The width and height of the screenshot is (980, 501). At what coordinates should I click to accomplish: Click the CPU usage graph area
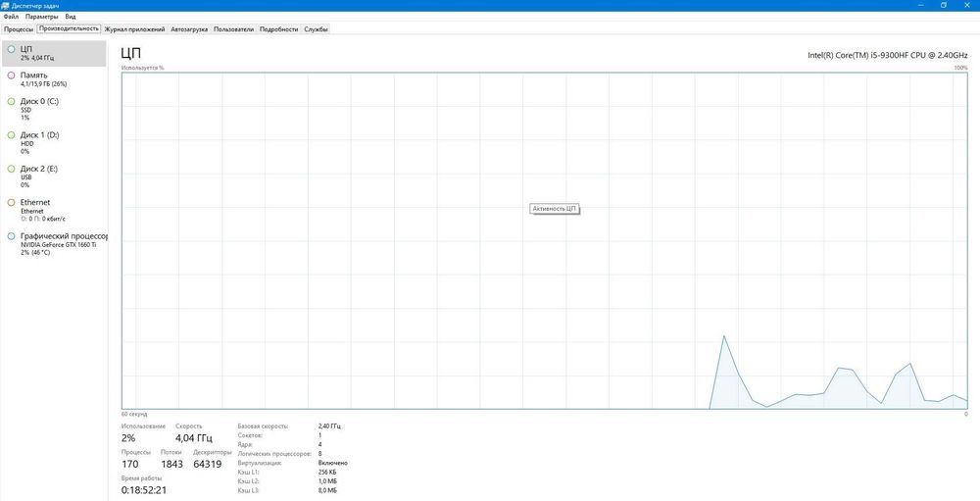point(544,241)
